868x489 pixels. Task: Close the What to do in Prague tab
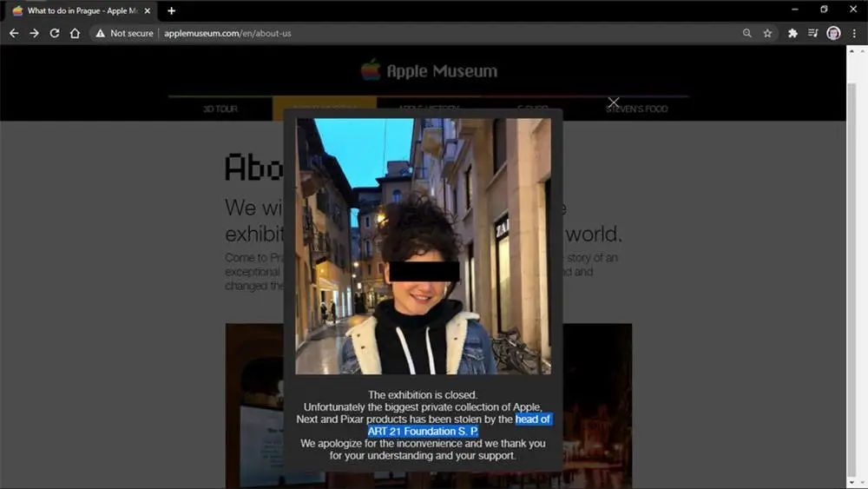point(148,10)
